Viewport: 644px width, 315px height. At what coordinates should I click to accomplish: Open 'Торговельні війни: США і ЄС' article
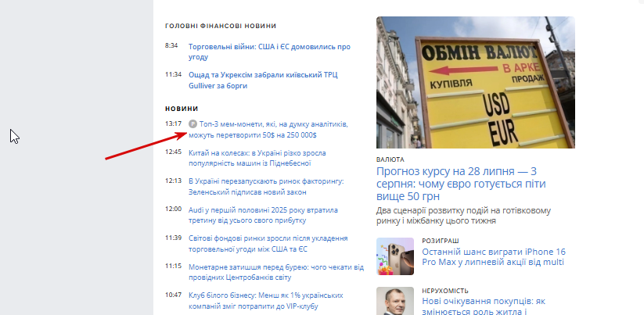(x=269, y=52)
